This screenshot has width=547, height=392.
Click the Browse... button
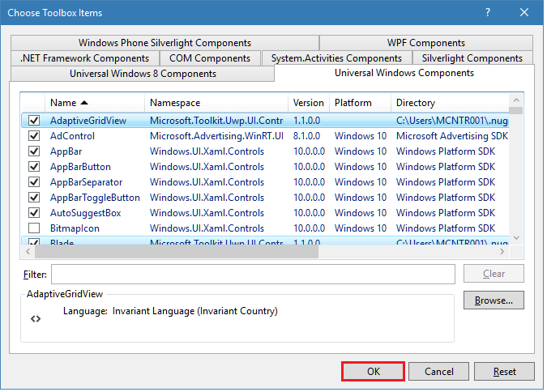[494, 300]
